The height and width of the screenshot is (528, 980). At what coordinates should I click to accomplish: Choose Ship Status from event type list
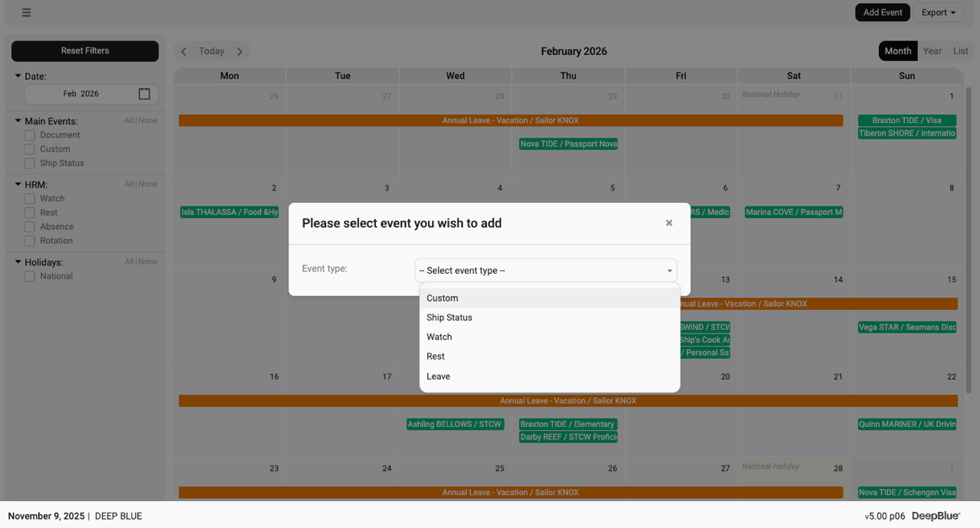click(550, 318)
